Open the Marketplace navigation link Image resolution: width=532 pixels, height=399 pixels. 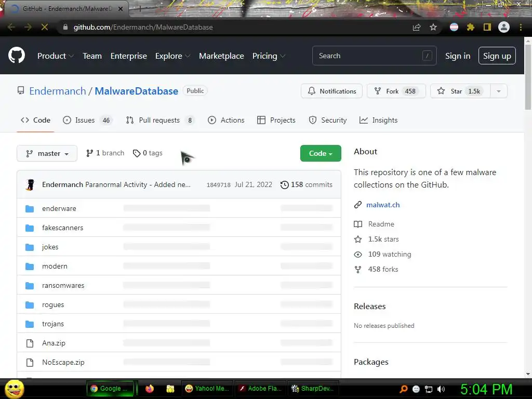point(221,56)
